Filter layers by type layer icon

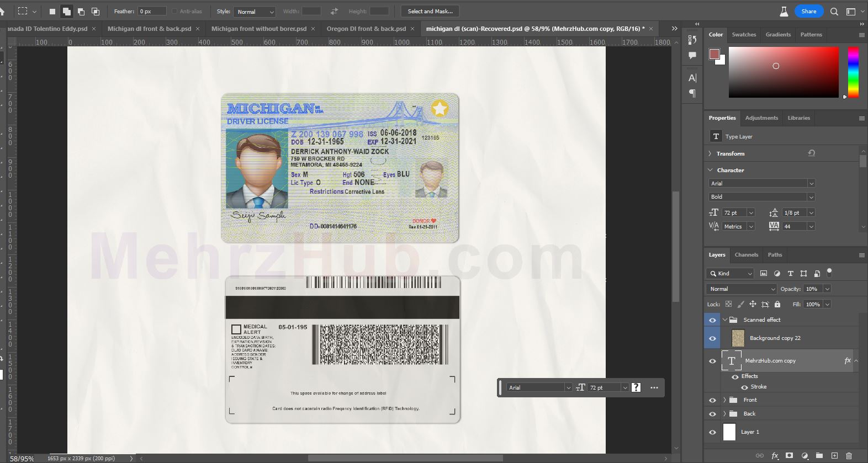pyautogui.click(x=790, y=273)
